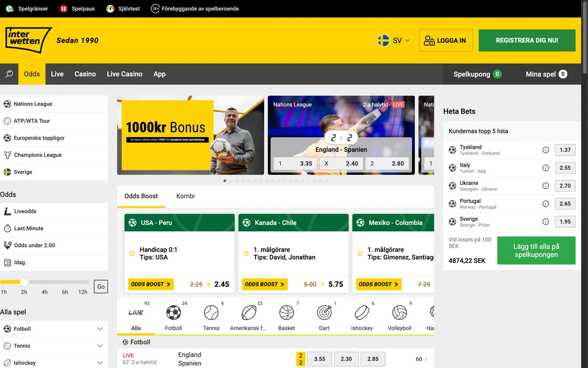Screen dimensions: 588x368
Task: Click the 12h mark on time slider
Action: click(83, 292)
